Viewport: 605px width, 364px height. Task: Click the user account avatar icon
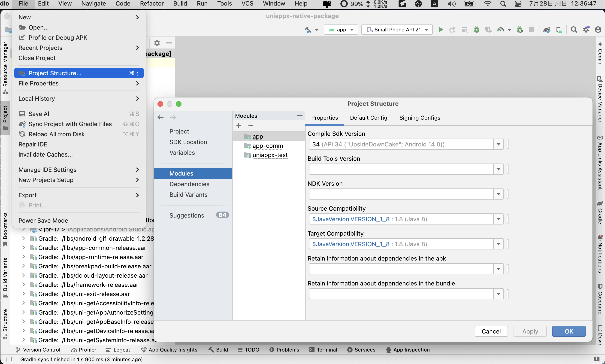pyautogui.click(x=598, y=30)
